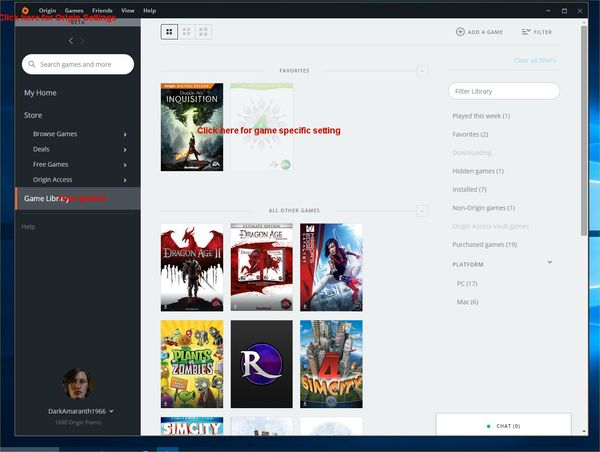Viewport: 600px width, 452px height.
Task: Switch to small tile grid view
Action: pos(203,32)
